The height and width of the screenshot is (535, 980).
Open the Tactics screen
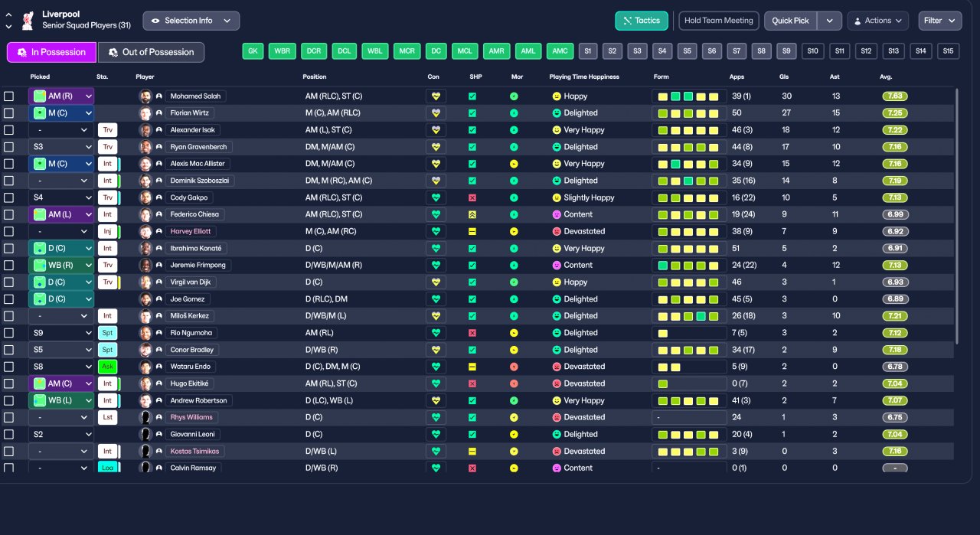pyautogui.click(x=642, y=21)
